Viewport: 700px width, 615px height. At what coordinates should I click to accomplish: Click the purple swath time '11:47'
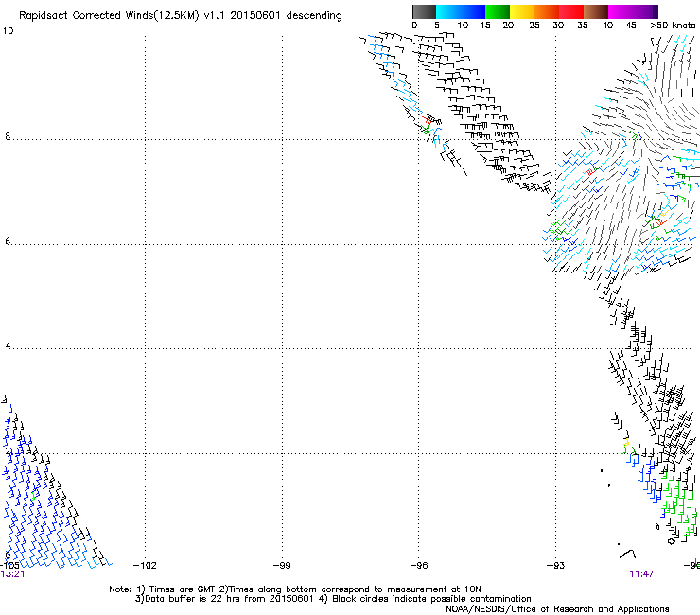(x=641, y=574)
